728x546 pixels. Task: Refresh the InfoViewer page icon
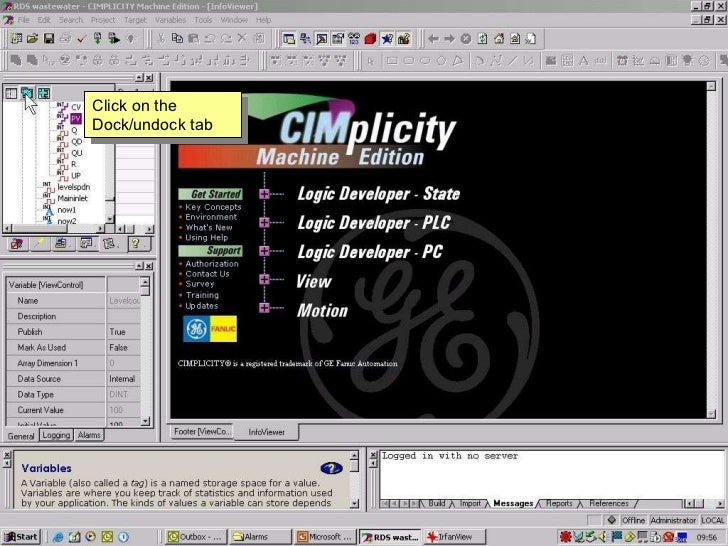[482, 39]
